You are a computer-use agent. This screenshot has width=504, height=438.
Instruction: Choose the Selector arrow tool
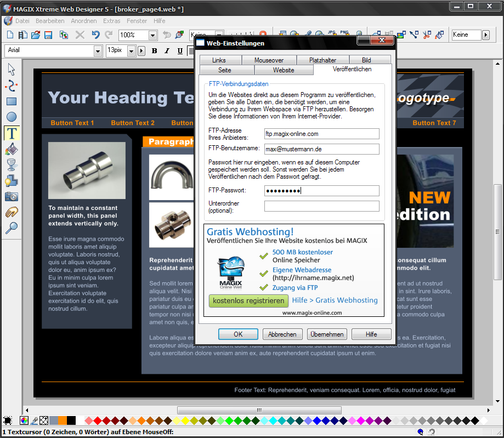(x=12, y=70)
